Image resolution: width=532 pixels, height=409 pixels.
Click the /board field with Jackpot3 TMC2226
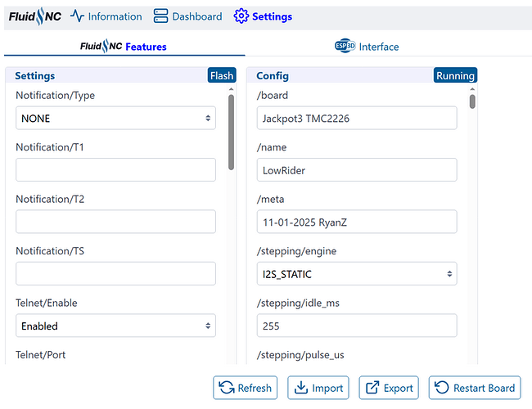pos(357,118)
